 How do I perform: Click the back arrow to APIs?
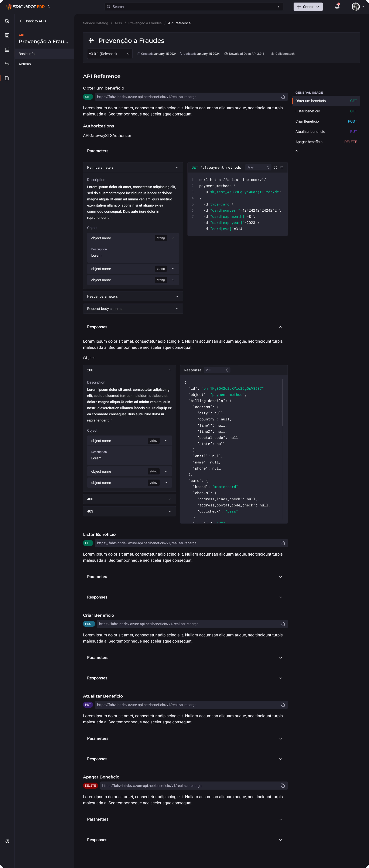coord(22,21)
